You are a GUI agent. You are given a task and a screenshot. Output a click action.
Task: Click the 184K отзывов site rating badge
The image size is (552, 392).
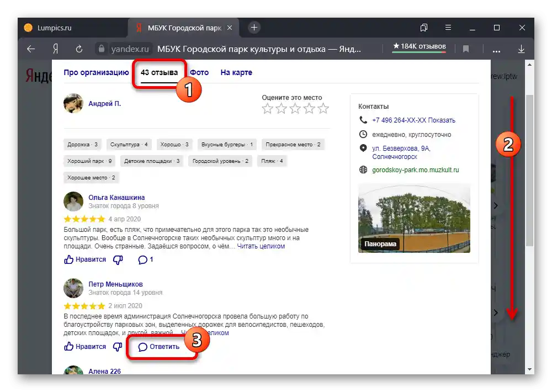[x=419, y=46]
